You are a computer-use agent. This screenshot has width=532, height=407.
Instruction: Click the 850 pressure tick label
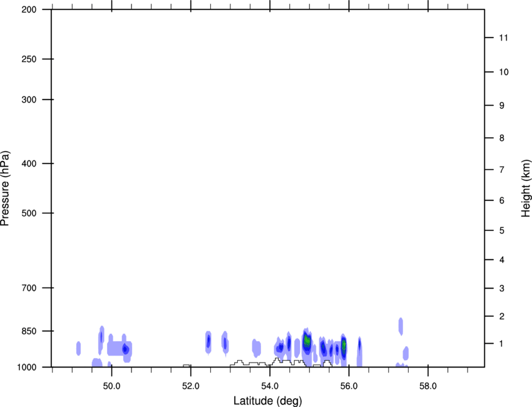point(29,331)
